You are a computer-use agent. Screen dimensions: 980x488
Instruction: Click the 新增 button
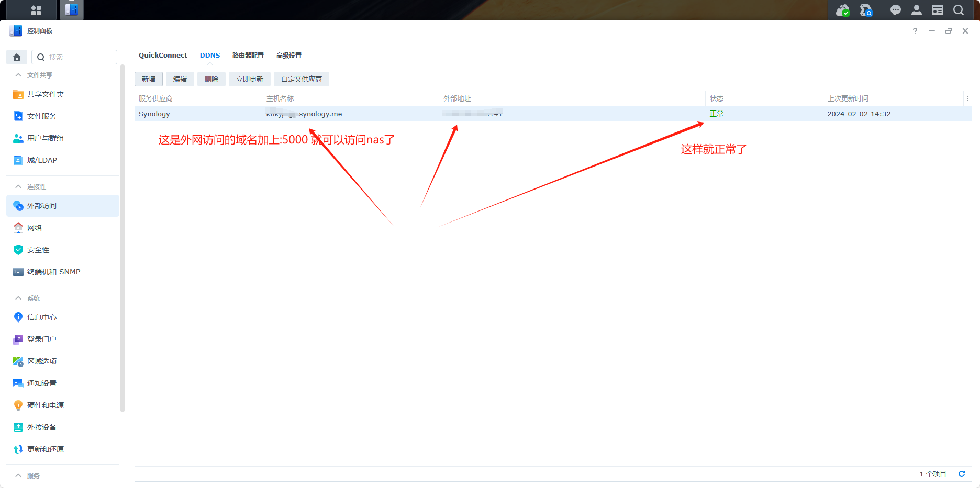click(x=149, y=79)
